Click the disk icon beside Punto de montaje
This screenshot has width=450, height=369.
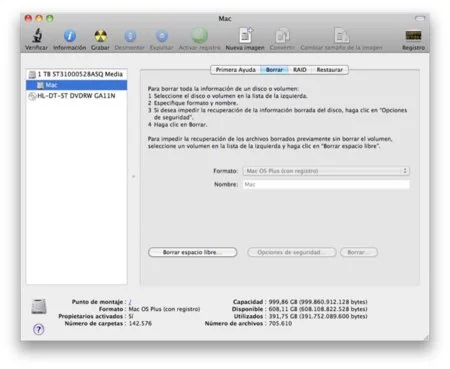(39, 307)
